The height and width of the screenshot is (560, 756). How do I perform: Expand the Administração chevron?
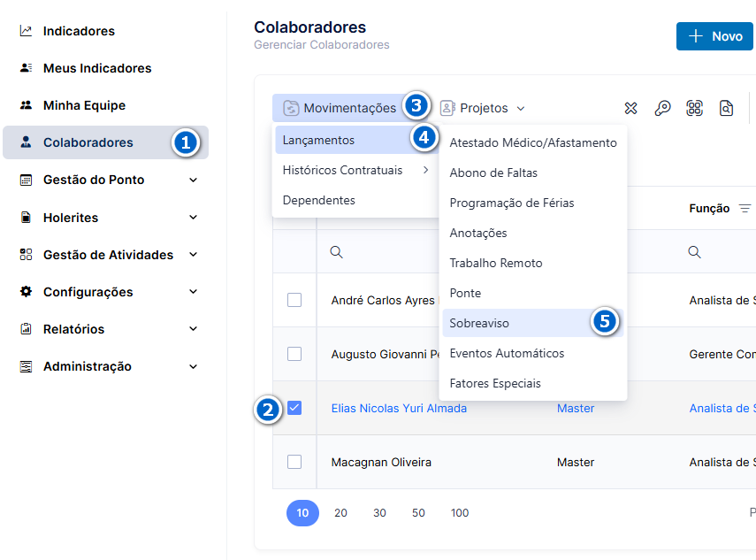click(x=193, y=366)
